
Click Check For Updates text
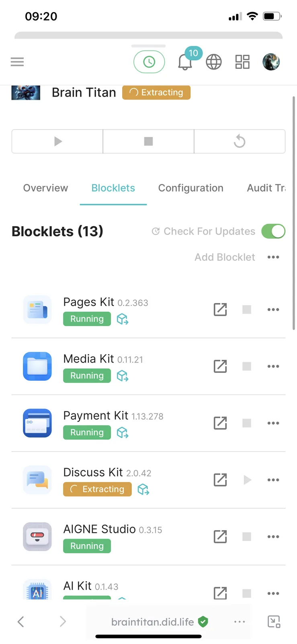tap(209, 231)
